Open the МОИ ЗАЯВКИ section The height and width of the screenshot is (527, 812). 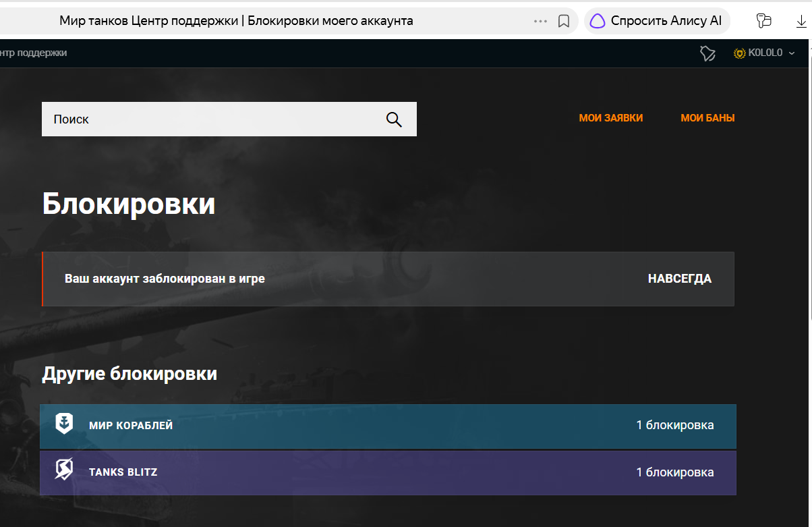point(611,118)
